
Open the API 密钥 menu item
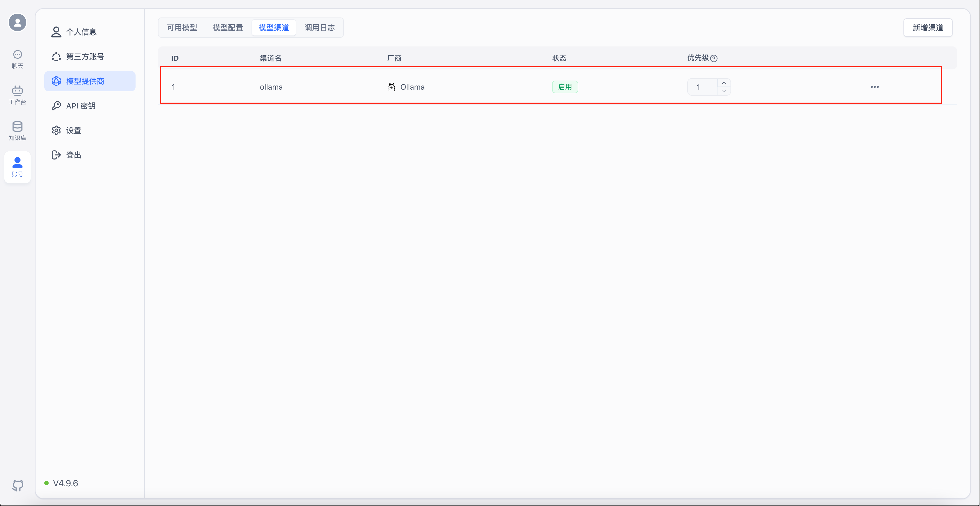point(81,106)
